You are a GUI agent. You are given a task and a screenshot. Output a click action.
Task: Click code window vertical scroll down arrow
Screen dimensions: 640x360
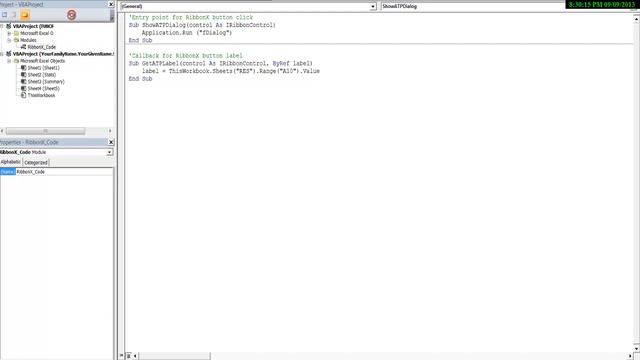pyautogui.click(x=636, y=349)
